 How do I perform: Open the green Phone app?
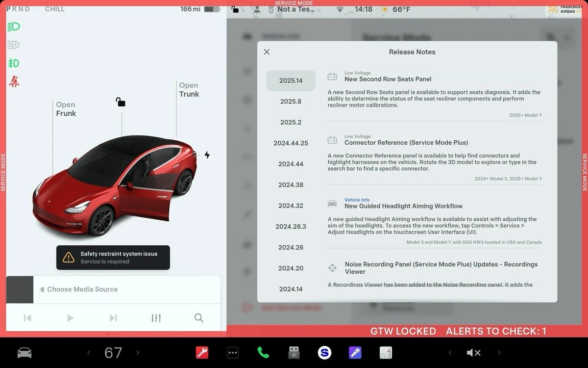pyautogui.click(x=263, y=352)
